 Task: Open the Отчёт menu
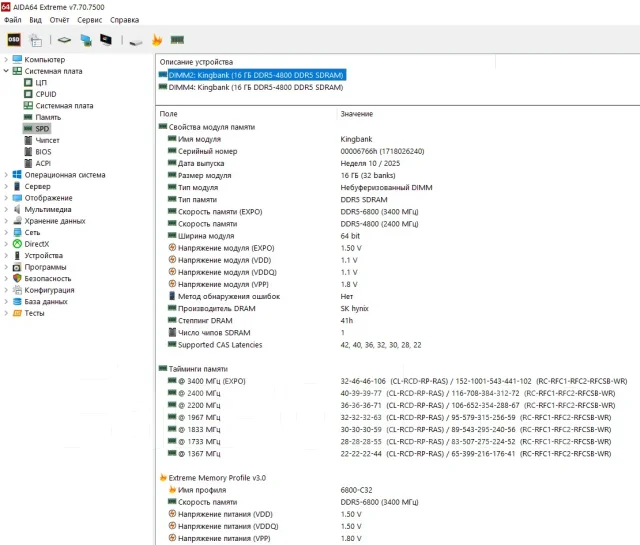[60, 20]
